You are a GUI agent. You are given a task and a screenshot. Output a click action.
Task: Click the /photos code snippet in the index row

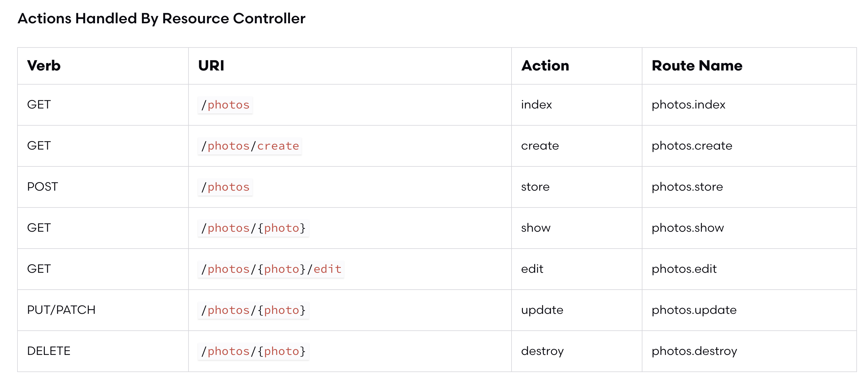pos(225,105)
